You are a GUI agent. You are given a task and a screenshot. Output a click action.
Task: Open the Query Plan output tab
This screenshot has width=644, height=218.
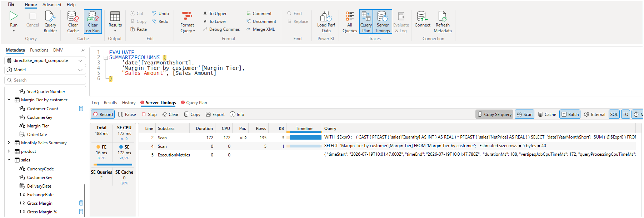pos(194,103)
